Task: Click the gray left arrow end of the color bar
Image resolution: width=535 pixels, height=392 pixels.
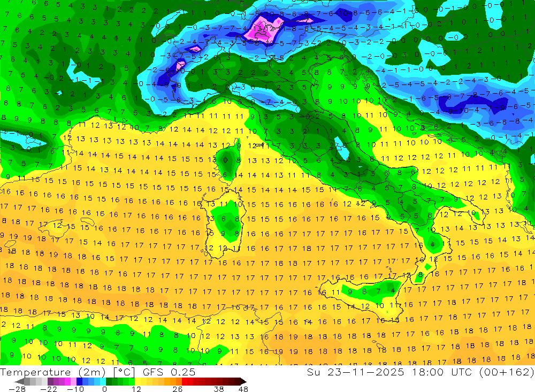Action: [x=19, y=381]
